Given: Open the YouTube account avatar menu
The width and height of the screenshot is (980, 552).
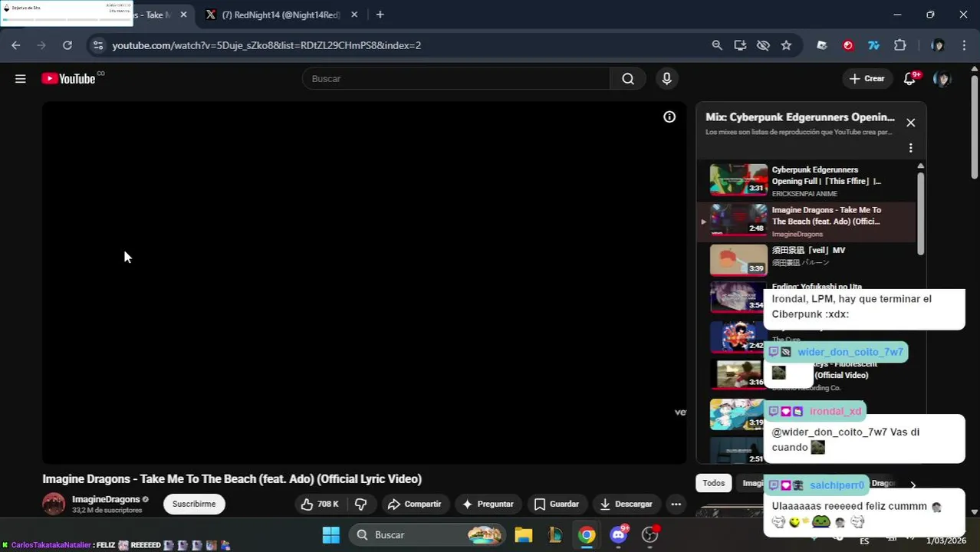Looking at the screenshot, I should 942,78.
